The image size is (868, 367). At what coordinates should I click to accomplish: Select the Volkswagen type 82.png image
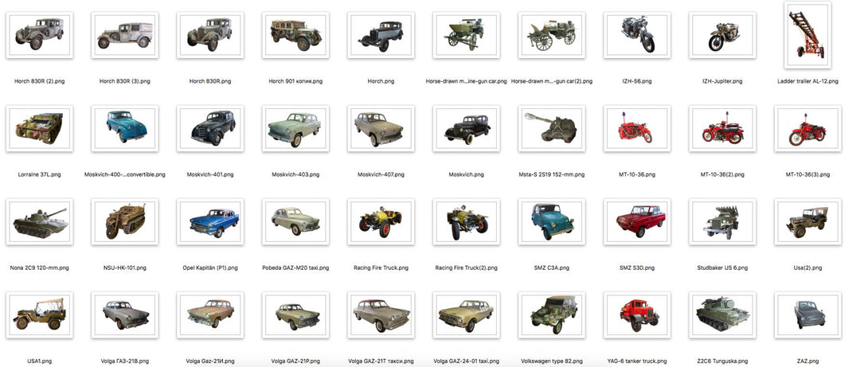pyautogui.click(x=551, y=315)
